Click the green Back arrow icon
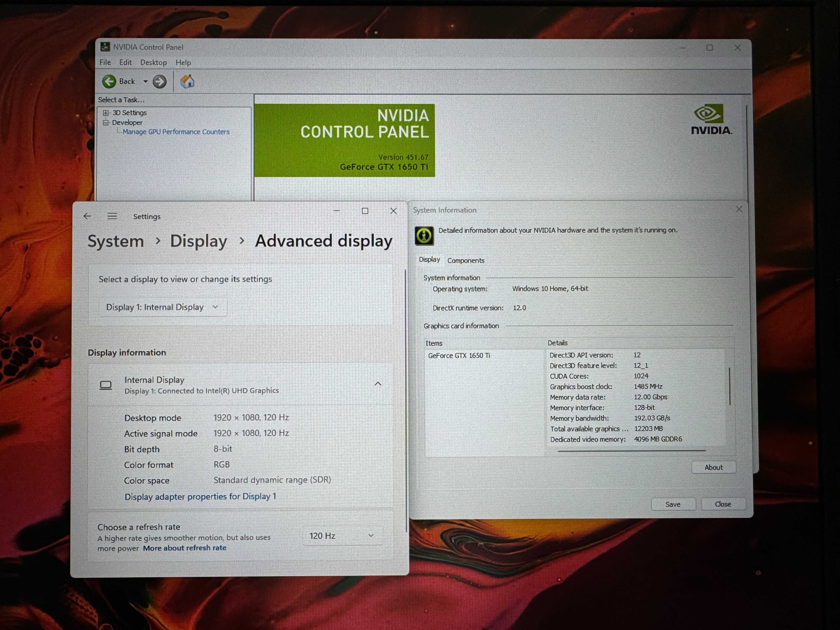This screenshot has height=630, width=840. coord(109,81)
